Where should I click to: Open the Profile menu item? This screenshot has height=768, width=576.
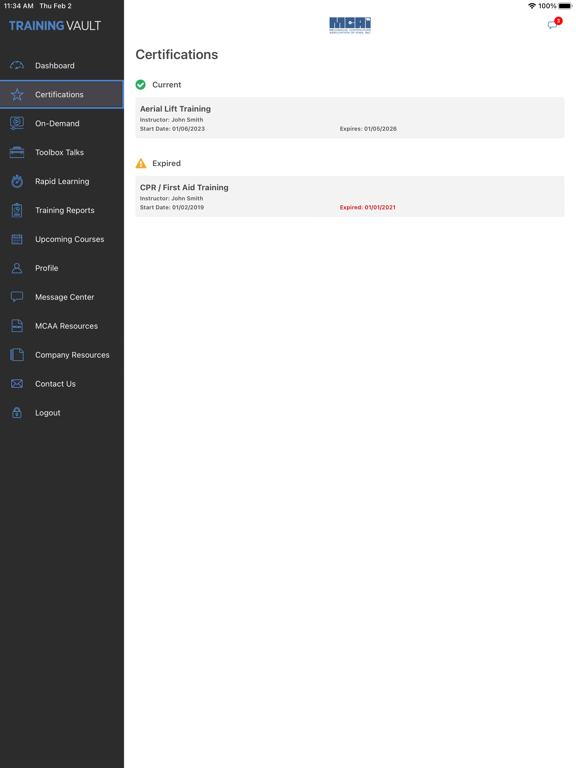(x=62, y=268)
